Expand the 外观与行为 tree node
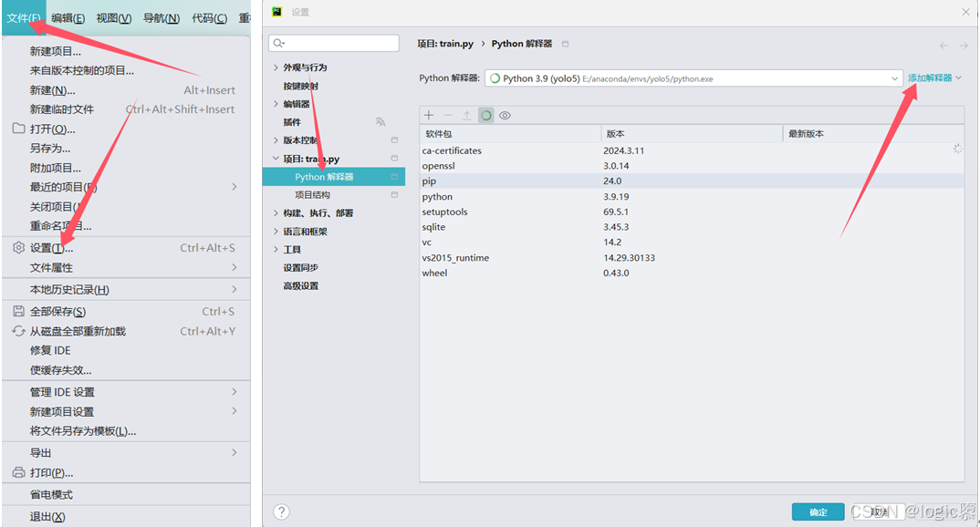The height and width of the screenshot is (527, 980). point(276,67)
